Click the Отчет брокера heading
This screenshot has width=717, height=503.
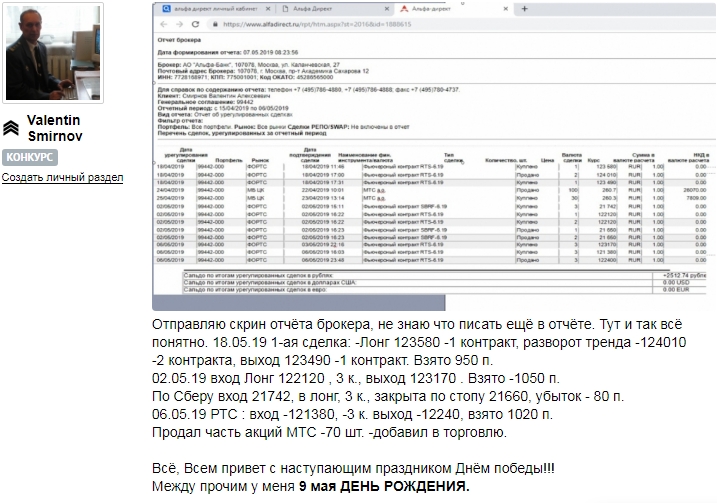click(179, 40)
